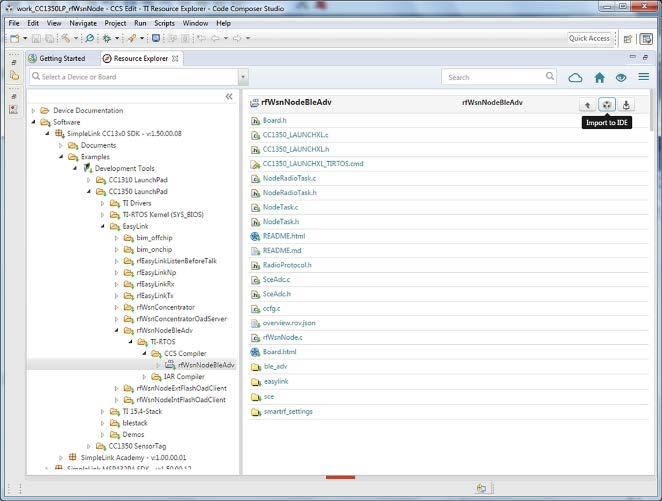
Task: Collapse the EasyLink folder node
Action: 103,226
